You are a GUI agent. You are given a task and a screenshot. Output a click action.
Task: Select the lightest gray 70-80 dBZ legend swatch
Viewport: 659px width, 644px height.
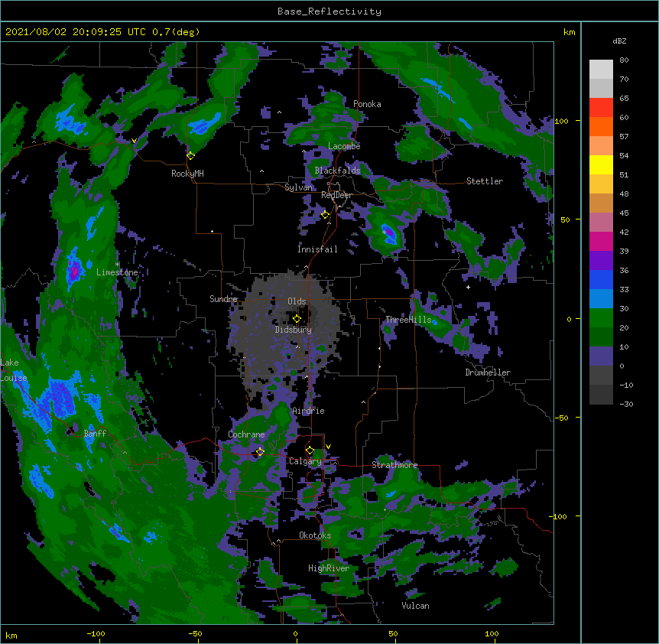point(601,69)
